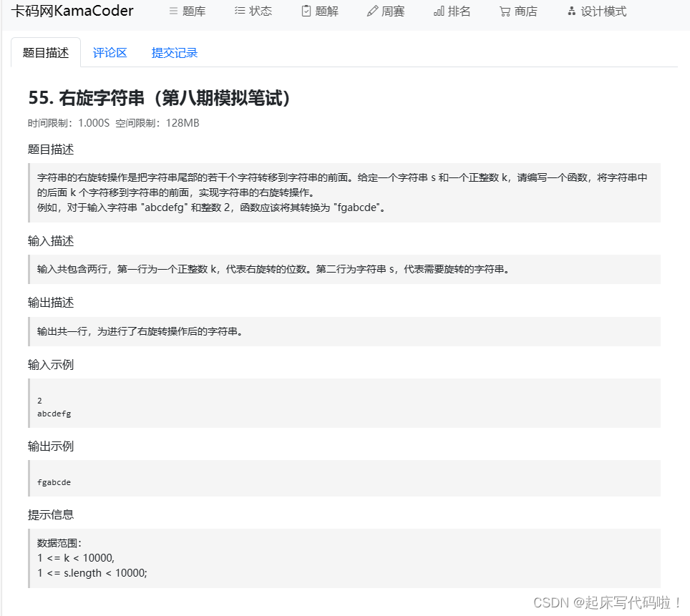Viewport: 690px width, 616px height.
Task: Open the 题库 menu item
Action: tap(188, 11)
